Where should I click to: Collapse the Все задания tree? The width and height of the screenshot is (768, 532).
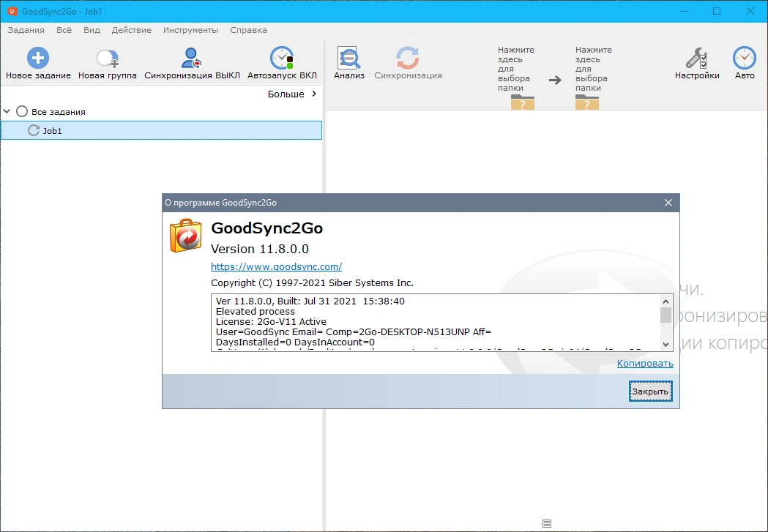click(x=7, y=111)
